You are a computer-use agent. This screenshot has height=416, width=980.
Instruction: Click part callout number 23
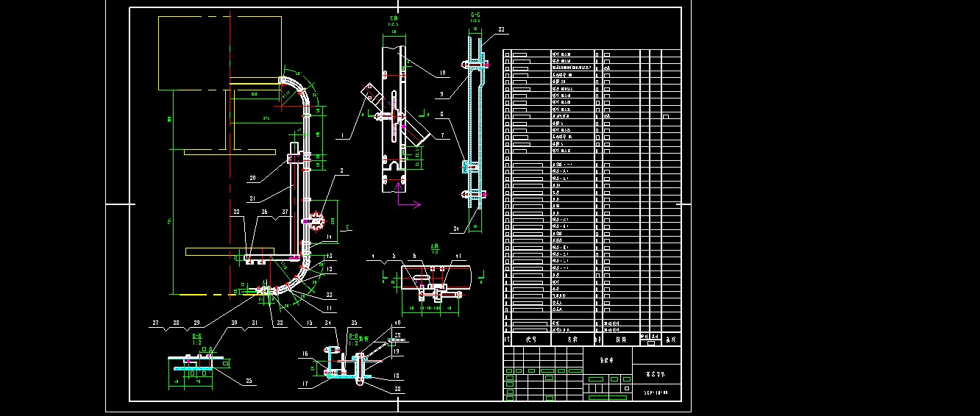point(502,30)
